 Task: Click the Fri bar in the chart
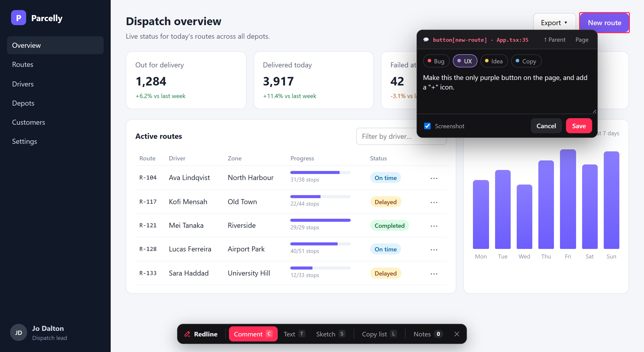tap(568, 199)
